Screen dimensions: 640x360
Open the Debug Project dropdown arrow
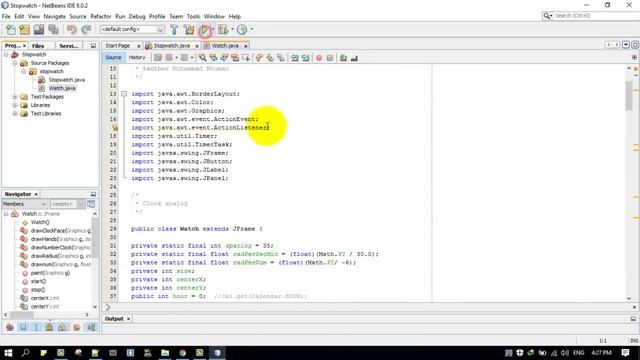232,29
